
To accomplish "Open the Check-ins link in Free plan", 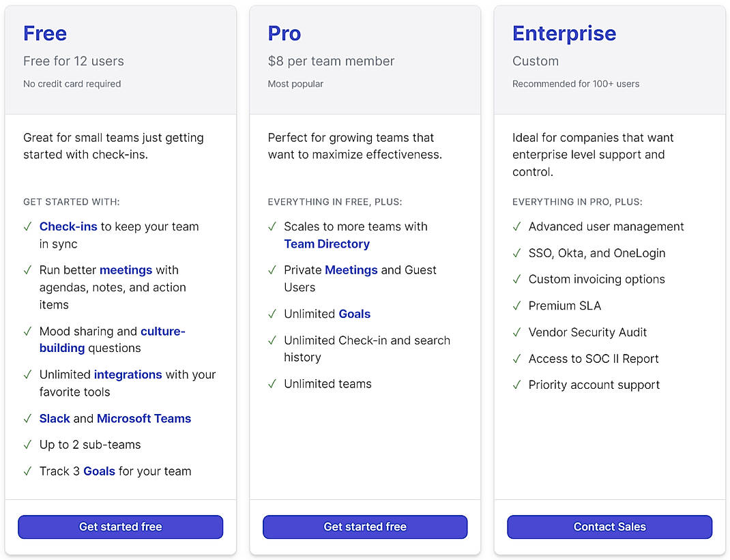I will 68,226.
